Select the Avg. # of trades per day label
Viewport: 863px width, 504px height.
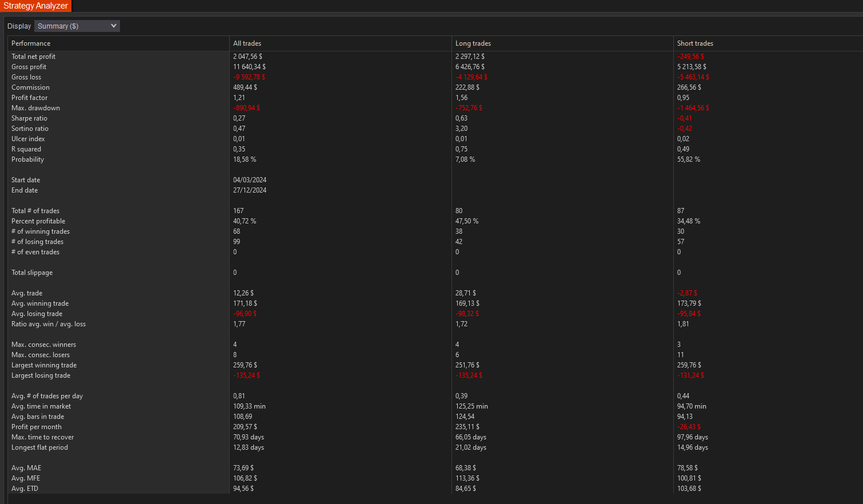(47, 396)
